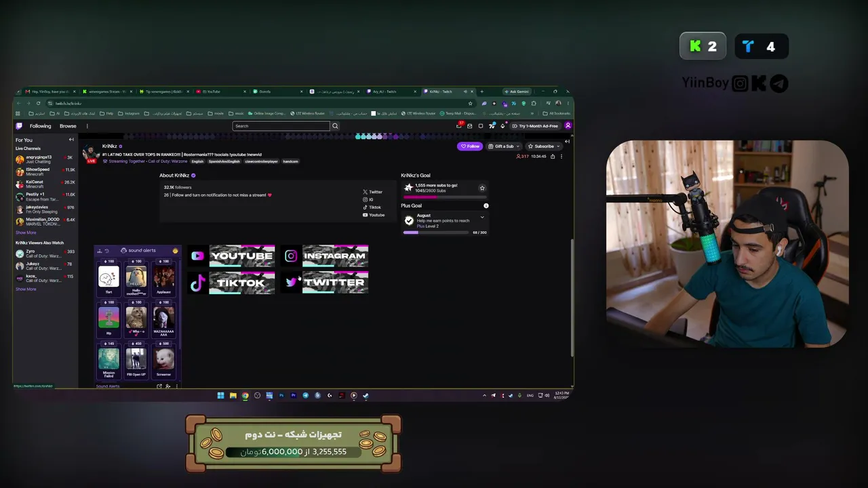Viewport: 868px width, 488px height.
Task: Open the Tiktok link in About panel
Action: (x=372, y=207)
